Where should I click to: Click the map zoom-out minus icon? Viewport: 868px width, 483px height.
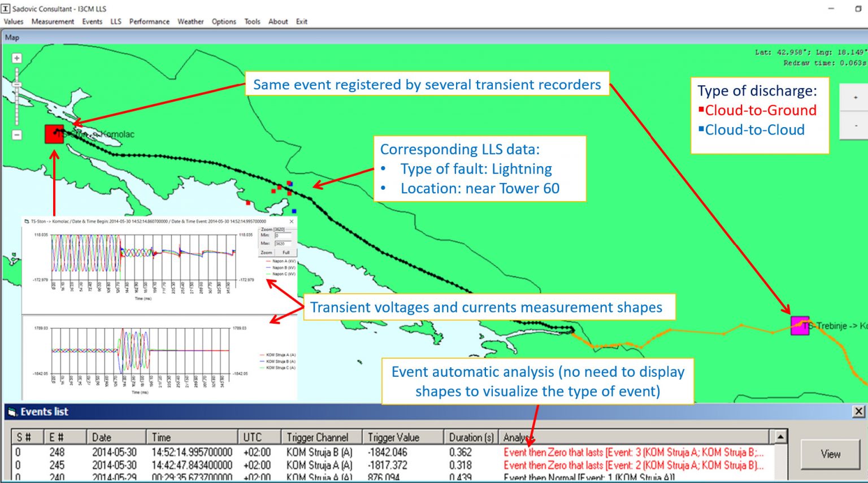click(x=18, y=134)
